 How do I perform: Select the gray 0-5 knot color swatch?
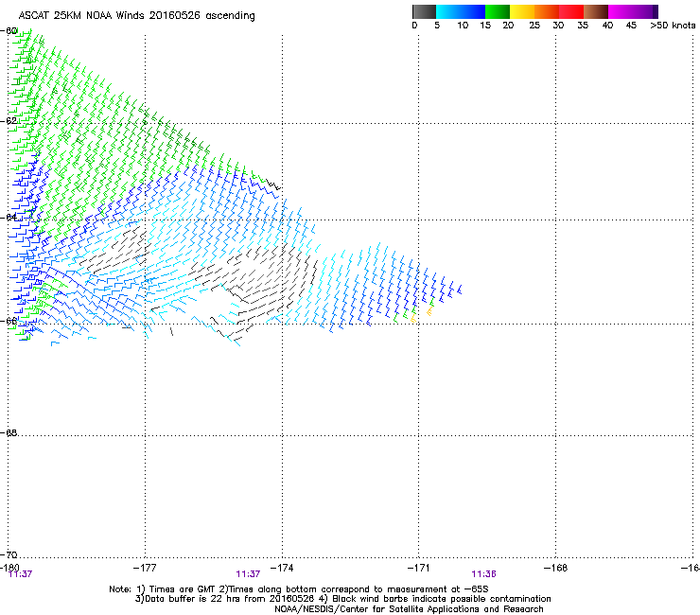click(424, 11)
